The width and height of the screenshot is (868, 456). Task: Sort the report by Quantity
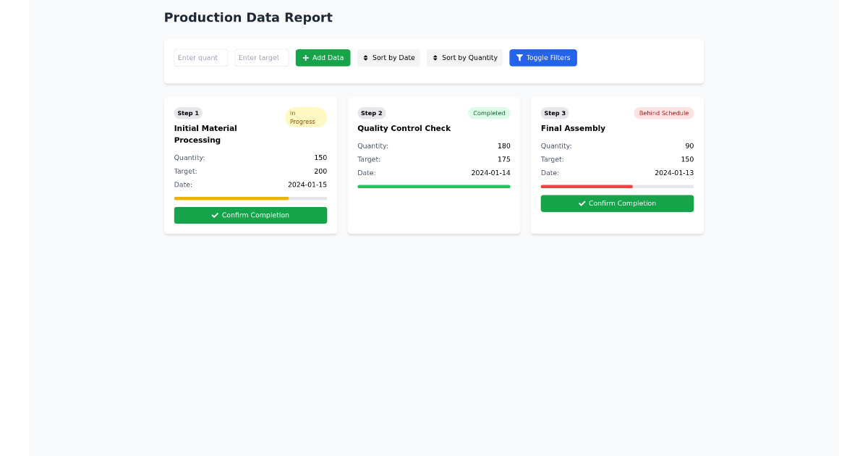464,58
